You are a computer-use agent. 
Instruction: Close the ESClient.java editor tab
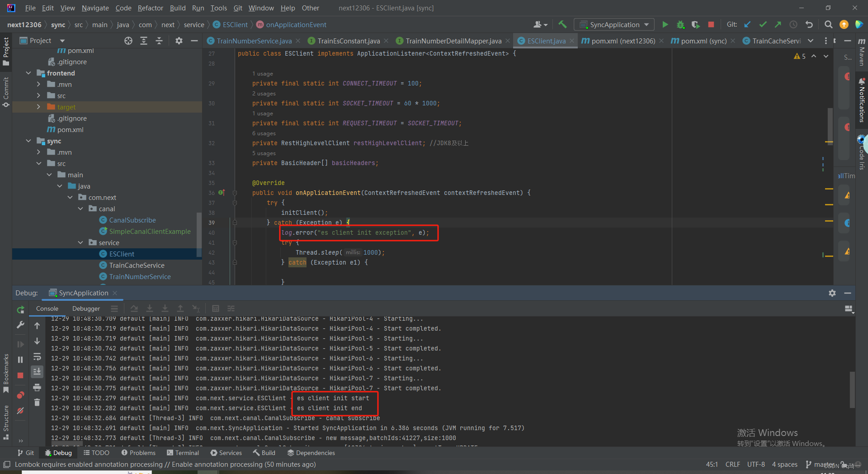(572, 41)
